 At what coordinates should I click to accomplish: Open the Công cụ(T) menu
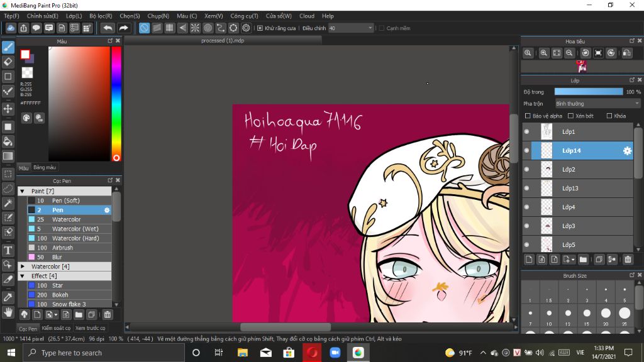tap(244, 16)
